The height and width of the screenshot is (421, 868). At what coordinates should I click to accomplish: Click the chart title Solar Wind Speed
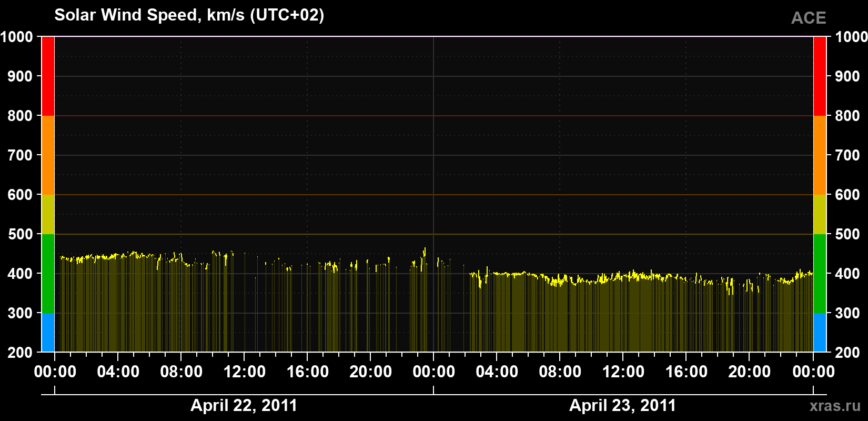[x=189, y=15]
